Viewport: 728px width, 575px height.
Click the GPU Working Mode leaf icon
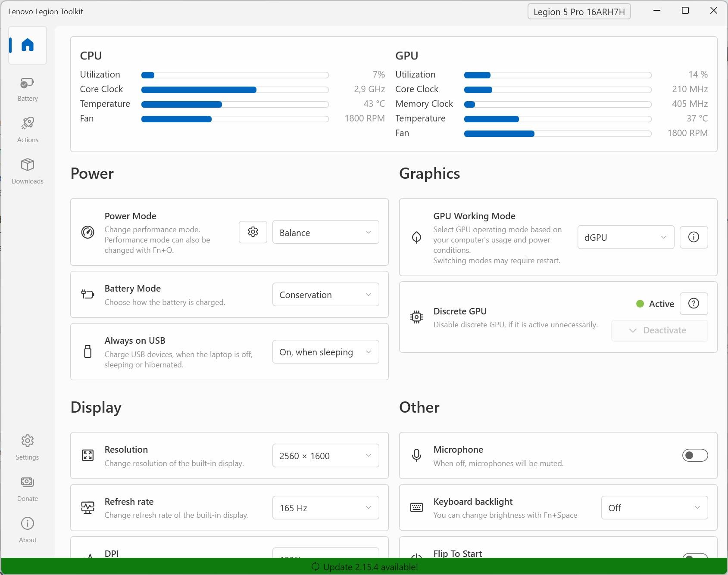pos(416,237)
